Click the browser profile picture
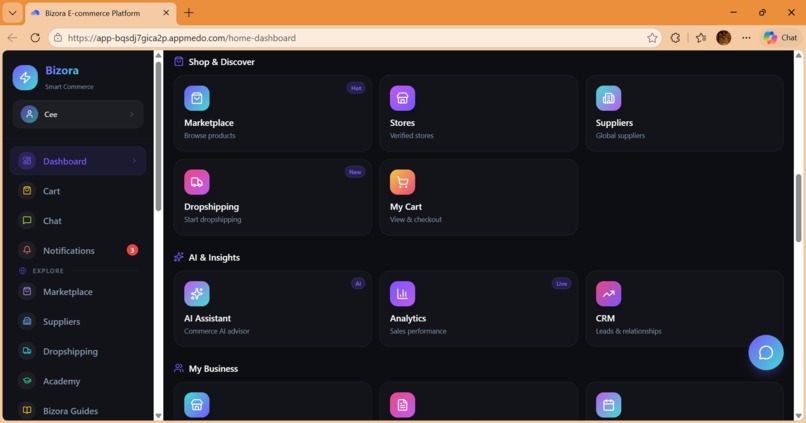The height and width of the screenshot is (423, 806). (x=724, y=38)
